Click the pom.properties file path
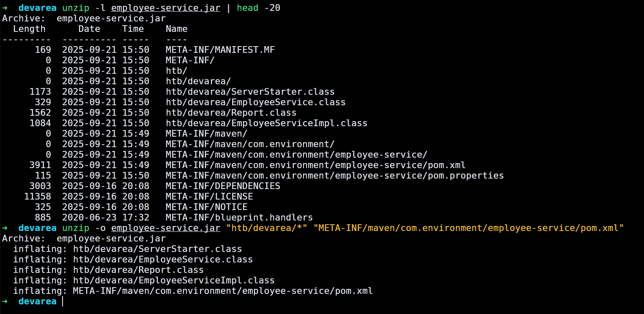 tap(335, 176)
